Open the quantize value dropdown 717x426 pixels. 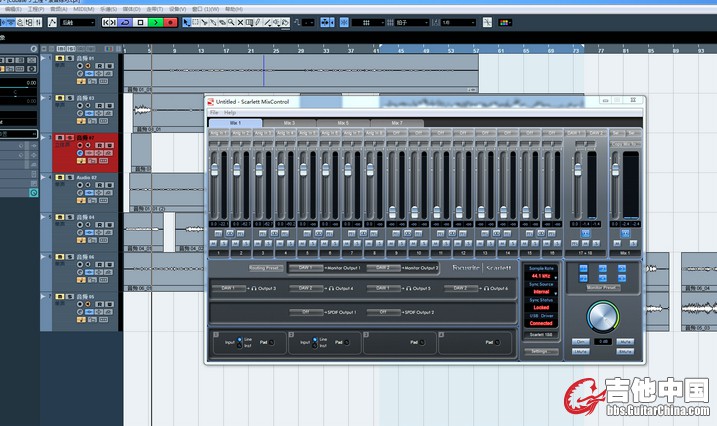point(459,22)
